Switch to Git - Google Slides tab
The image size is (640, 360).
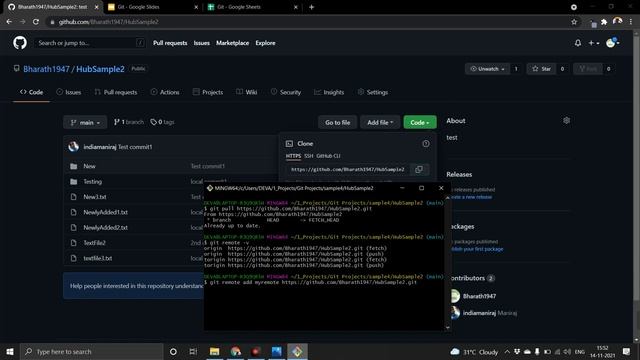click(152, 7)
